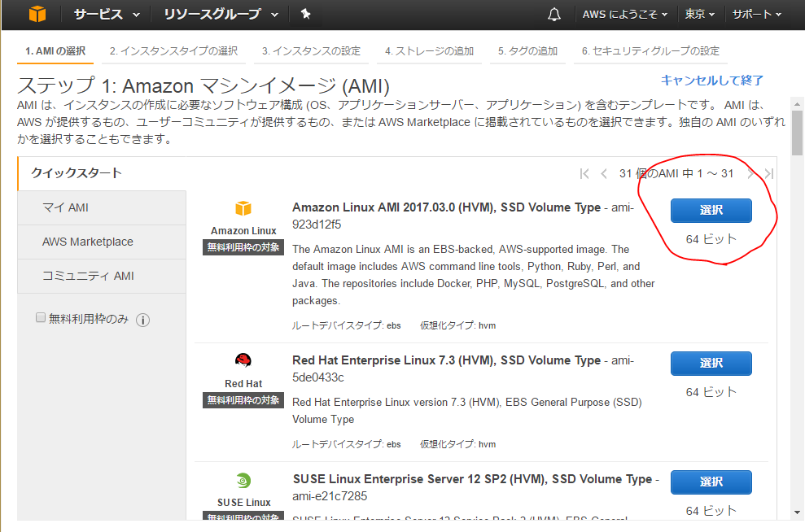Image resolution: width=805 pixels, height=532 pixels.
Task: Open コミュニティ AMI in the sidebar
Action: click(102, 276)
